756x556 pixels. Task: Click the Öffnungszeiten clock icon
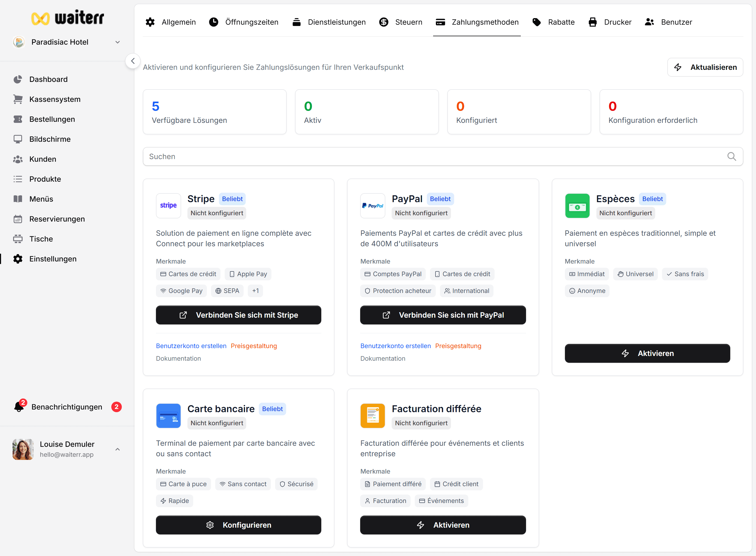click(214, 22)
